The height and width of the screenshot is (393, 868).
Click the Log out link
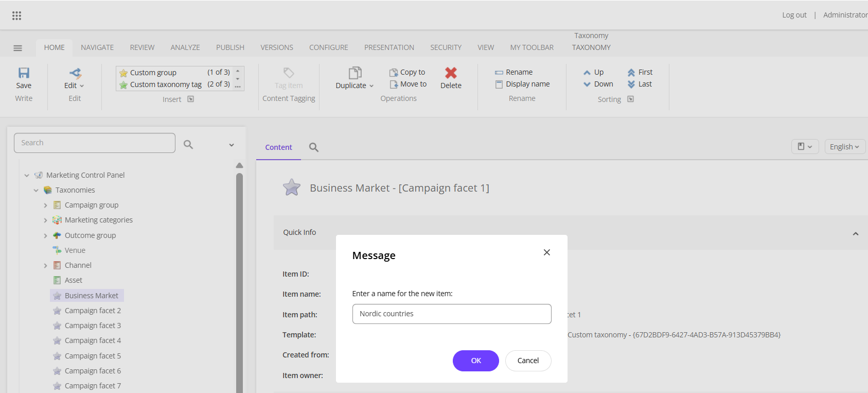click(794, 15)
